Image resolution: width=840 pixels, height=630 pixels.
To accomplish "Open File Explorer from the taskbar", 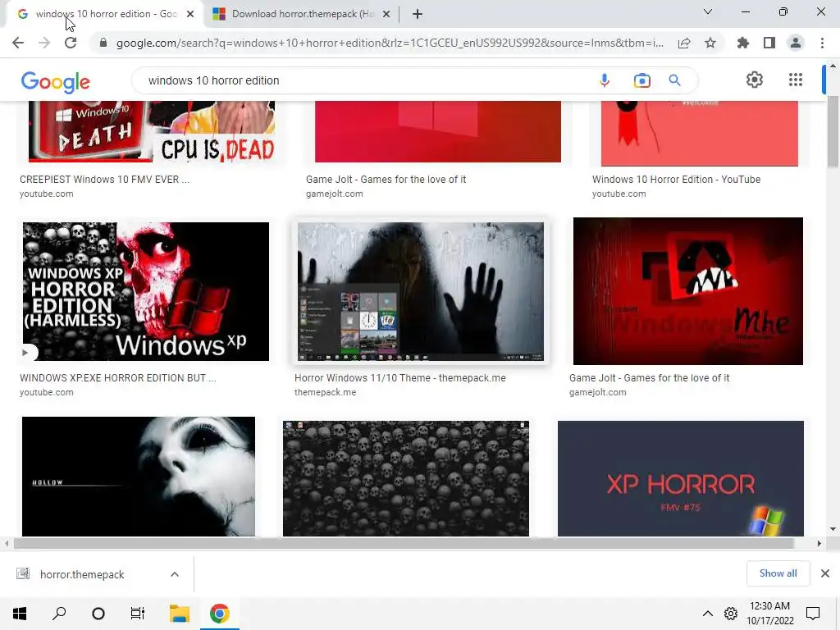I will [180, 614].
